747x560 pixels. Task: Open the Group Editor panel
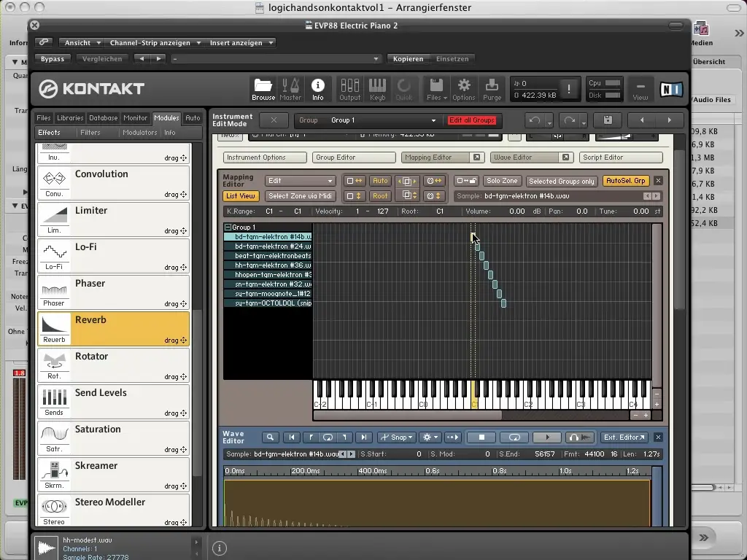point(354,157)
